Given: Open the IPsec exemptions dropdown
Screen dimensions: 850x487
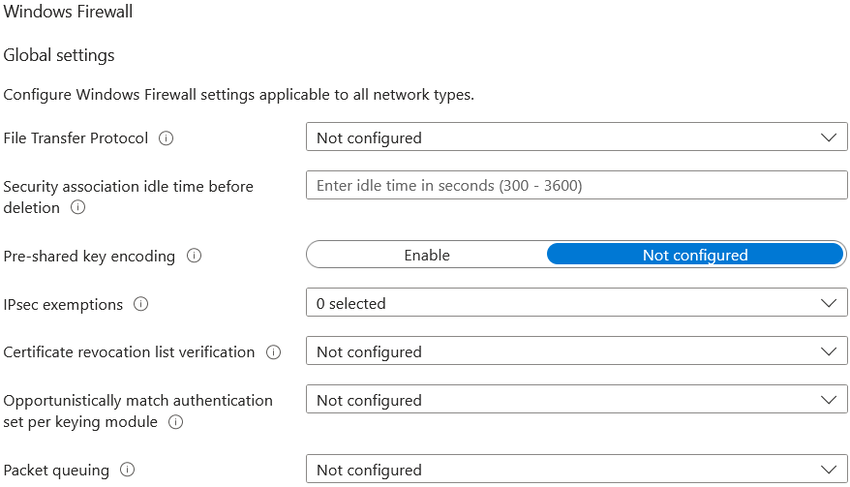Looking at the screenshot, I should [x=576, y=303].
